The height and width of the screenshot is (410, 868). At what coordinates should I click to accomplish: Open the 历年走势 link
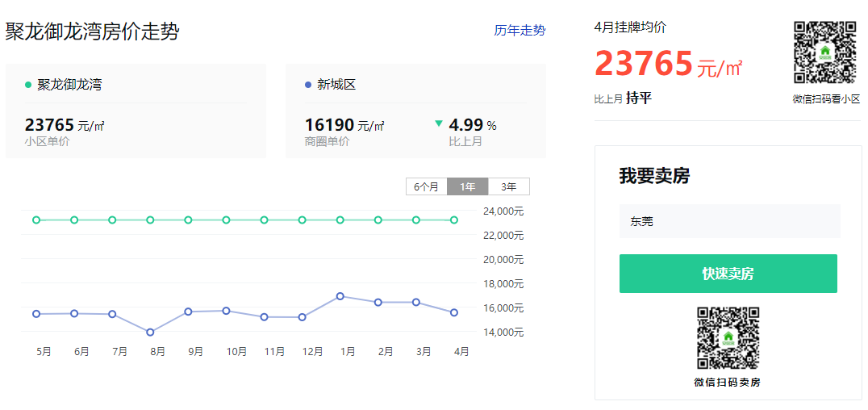click(x=520, y=31)
